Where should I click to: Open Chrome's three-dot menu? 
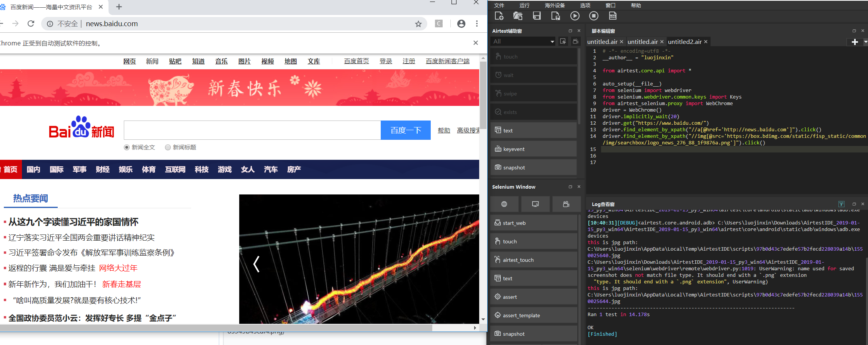[477, 24]
